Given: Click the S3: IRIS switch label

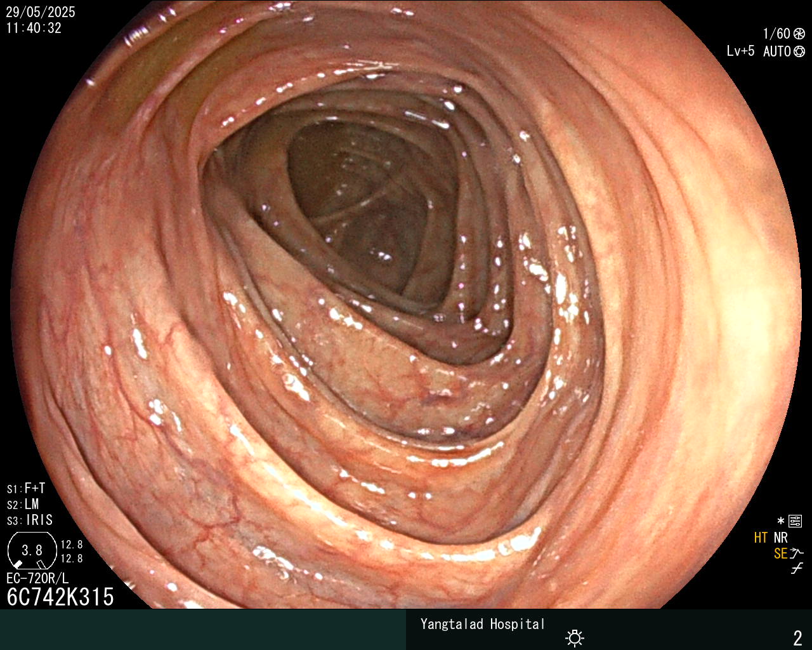Looking at the screenshot, I should pos(30,520).
